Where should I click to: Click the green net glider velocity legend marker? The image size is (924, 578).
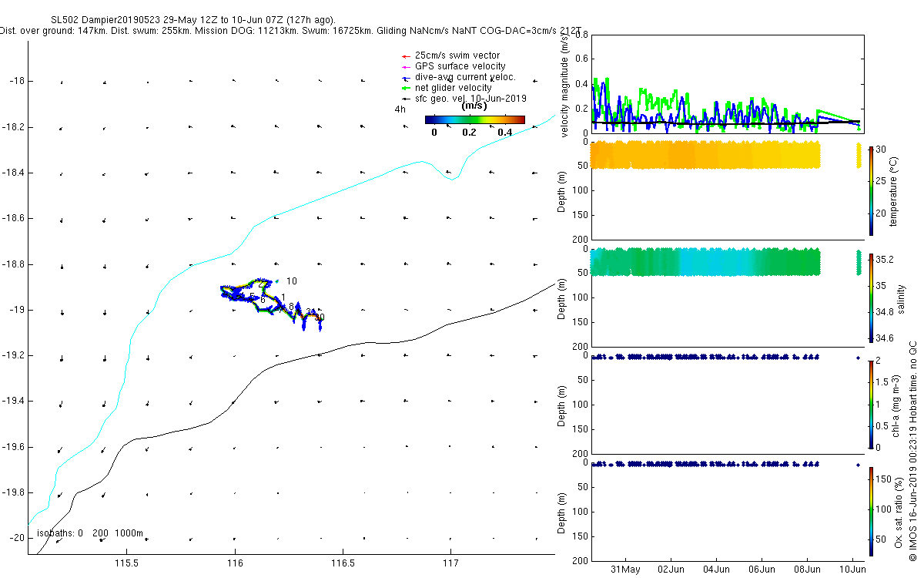tap(404, 88)
